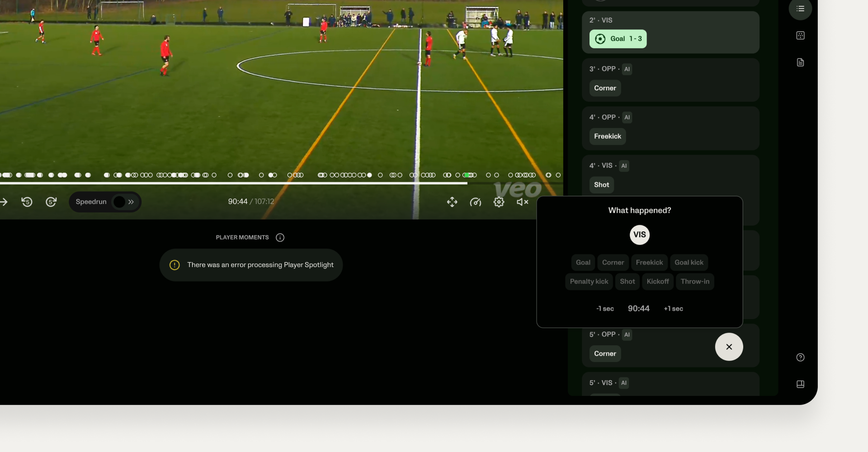The image size is (868, 452).
Task: Rewind the video five seconds
Action: [x=27, y=202]
